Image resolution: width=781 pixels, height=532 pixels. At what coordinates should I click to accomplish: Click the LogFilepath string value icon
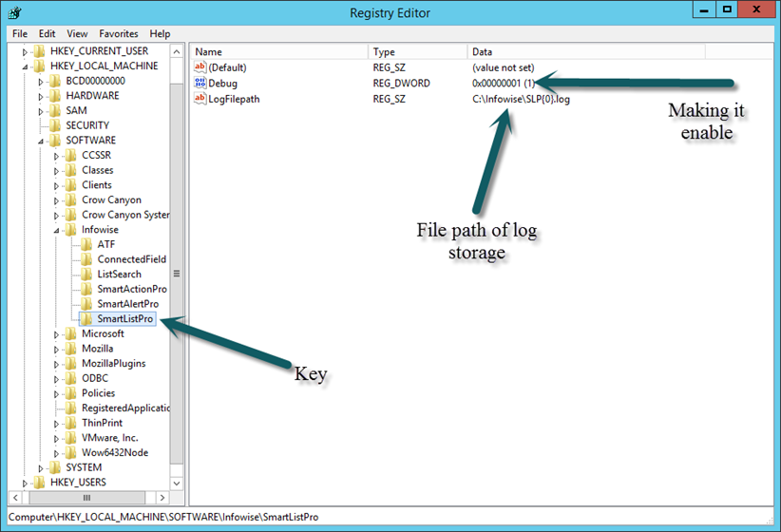click(x=200, y=99)
